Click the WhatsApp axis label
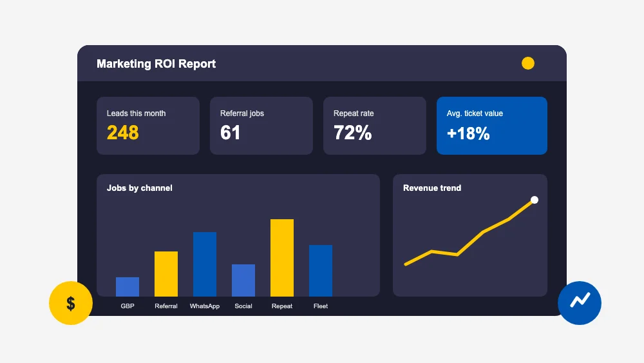 tap(205, 306)
